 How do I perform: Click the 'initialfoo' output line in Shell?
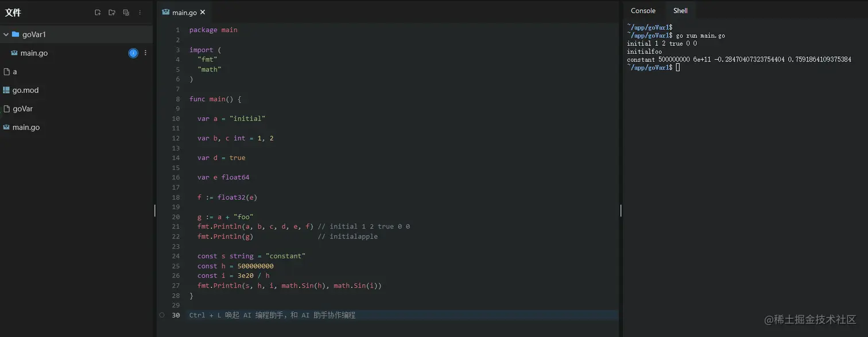(x=644, y=52)
